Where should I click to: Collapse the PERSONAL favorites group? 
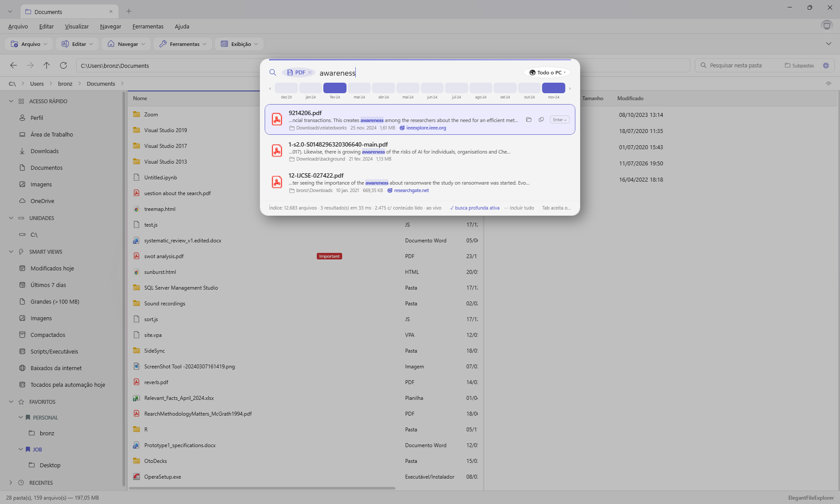[21, 417]
